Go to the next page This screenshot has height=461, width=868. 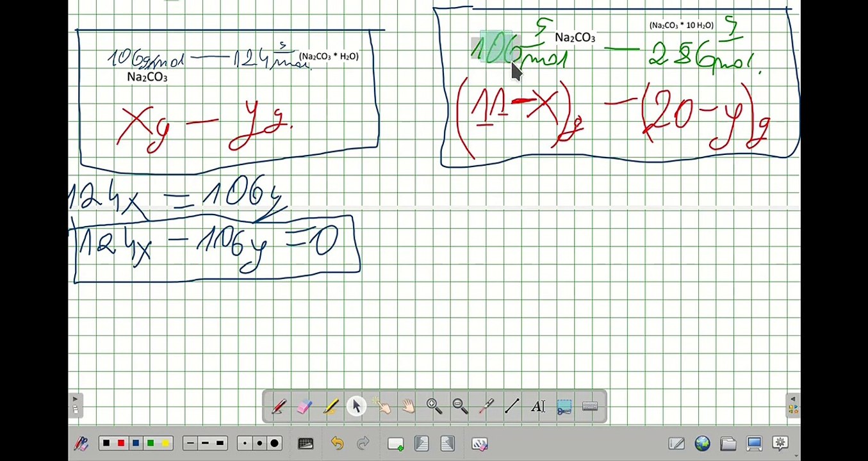(447, 443)
